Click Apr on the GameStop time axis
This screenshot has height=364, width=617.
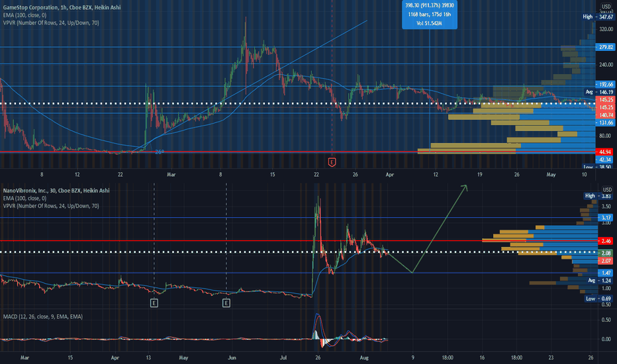tap(389, 175)
